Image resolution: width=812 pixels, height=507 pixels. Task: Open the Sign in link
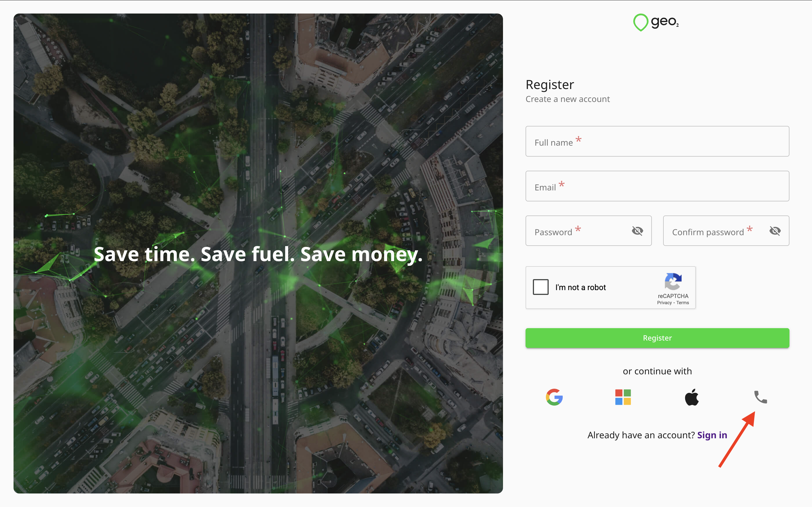[x=712, y=435]
